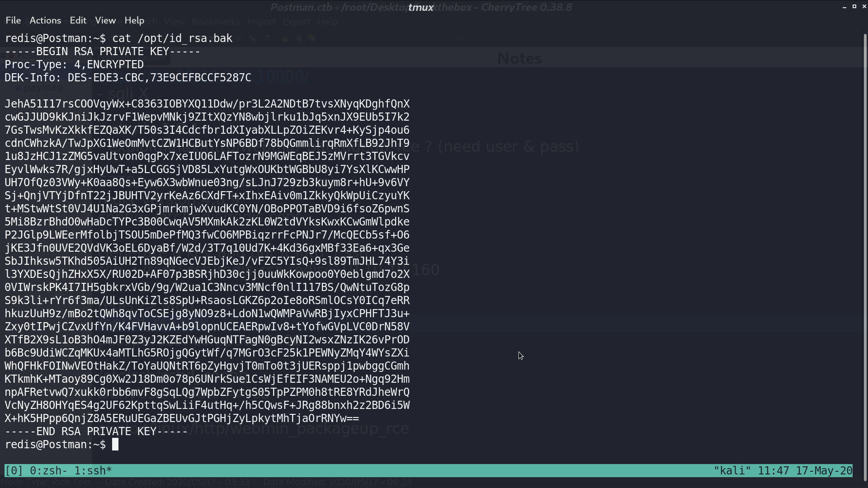Click the cat /opt/id_rsa.bak command line
Screen dimensions: 868x488
click(118, 38)
